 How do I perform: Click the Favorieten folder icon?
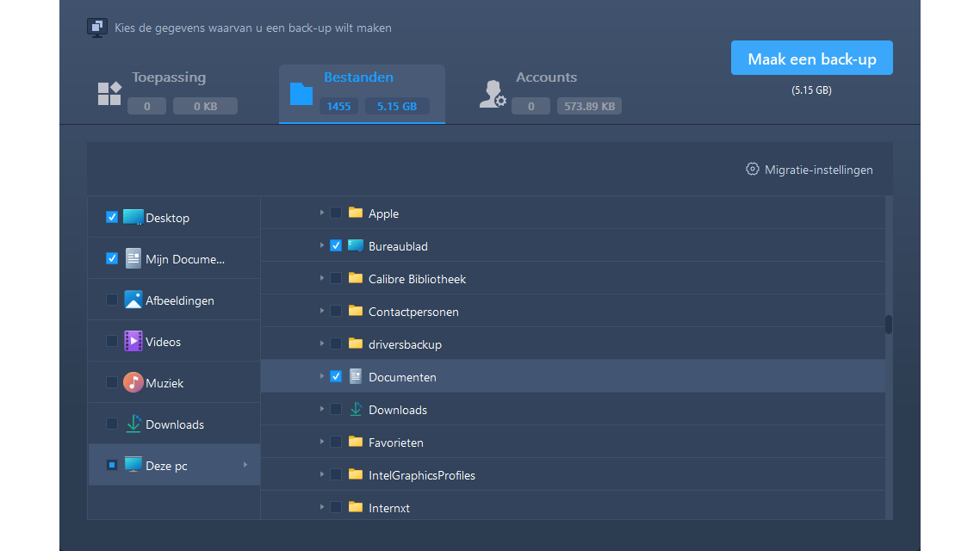point(356,442)
